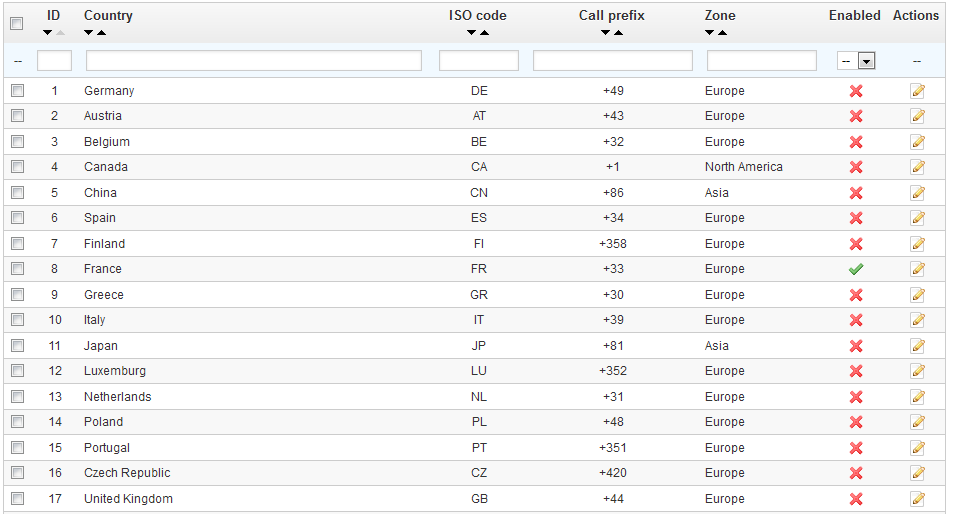The height and width of the screenshot is (514, 954).
Task: Edit the Belgium entry
Action: (x=917, y=142)
